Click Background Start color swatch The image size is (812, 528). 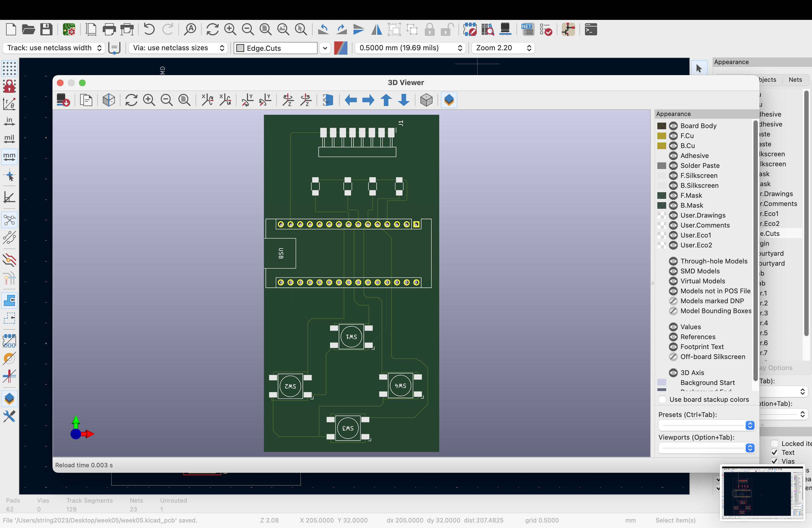pyautogui.click(x=661, y=382)
